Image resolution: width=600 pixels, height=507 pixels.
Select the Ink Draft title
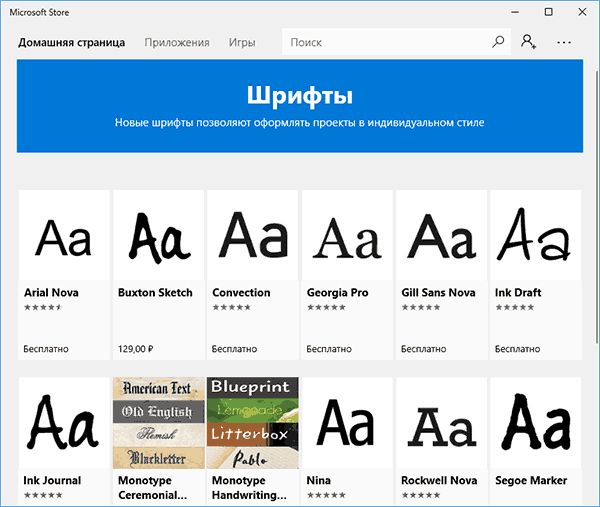coord(518,293)
